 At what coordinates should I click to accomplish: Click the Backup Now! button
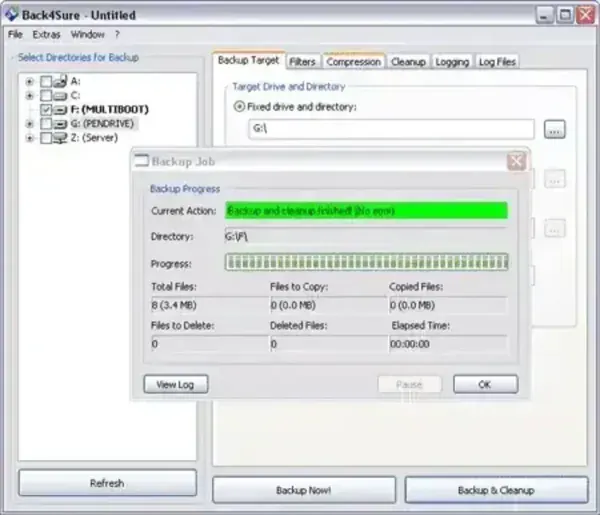pos(304,490)
